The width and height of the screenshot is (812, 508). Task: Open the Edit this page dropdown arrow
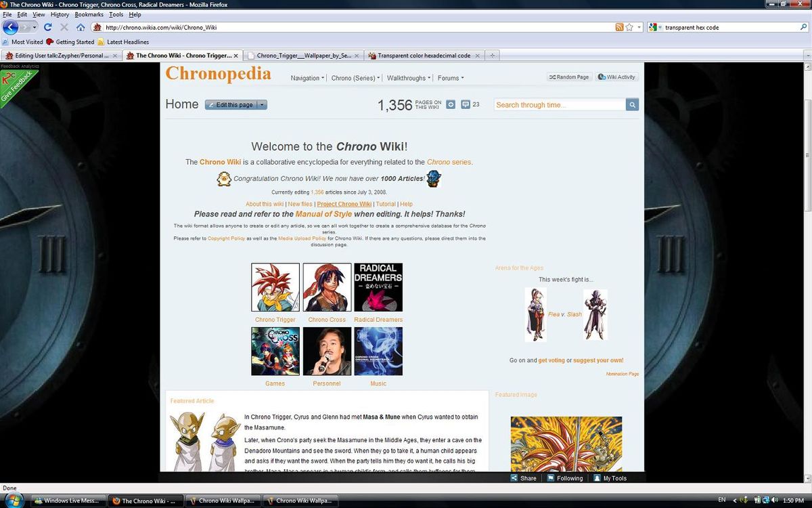tap(262, 104)
